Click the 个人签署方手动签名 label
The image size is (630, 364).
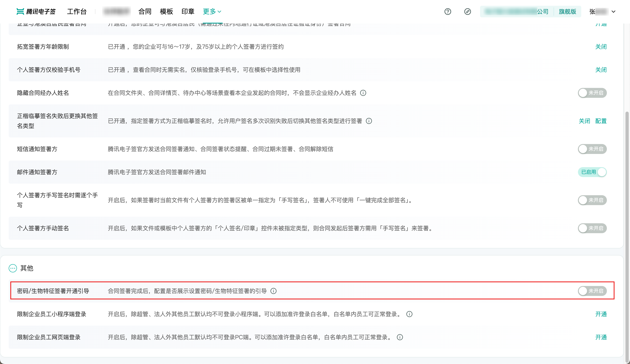click(x=43, y=228)
